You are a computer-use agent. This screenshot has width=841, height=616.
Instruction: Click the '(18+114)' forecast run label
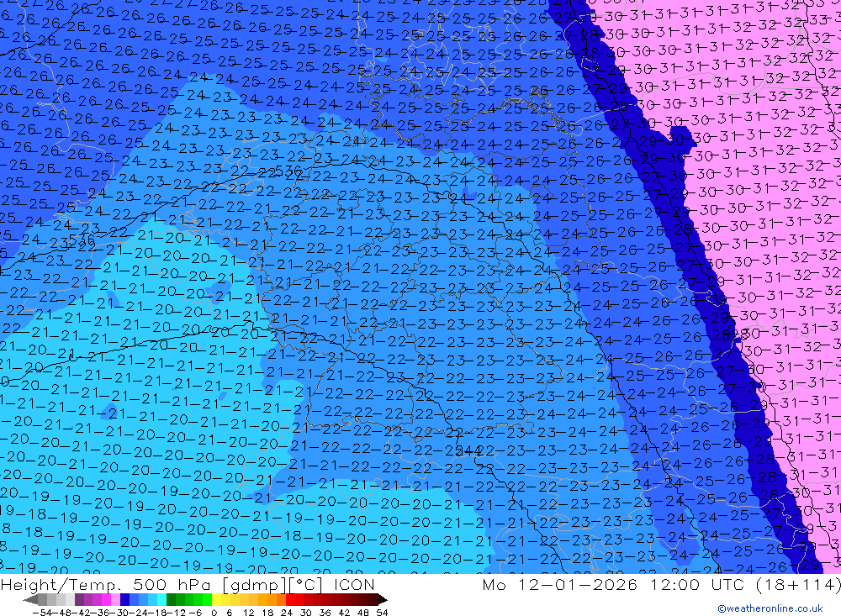(x=797, y=584)
